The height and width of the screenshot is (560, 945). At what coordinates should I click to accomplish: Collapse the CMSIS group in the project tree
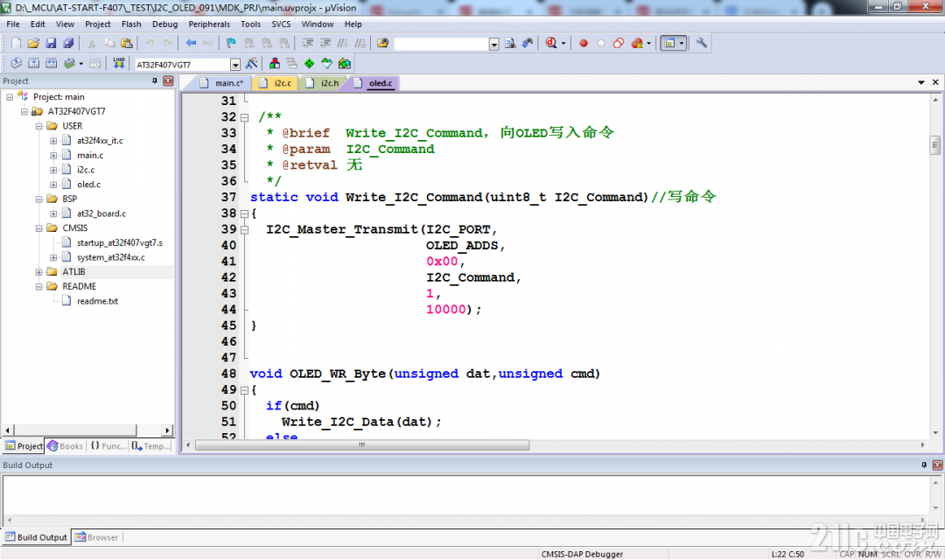(38, 228)
